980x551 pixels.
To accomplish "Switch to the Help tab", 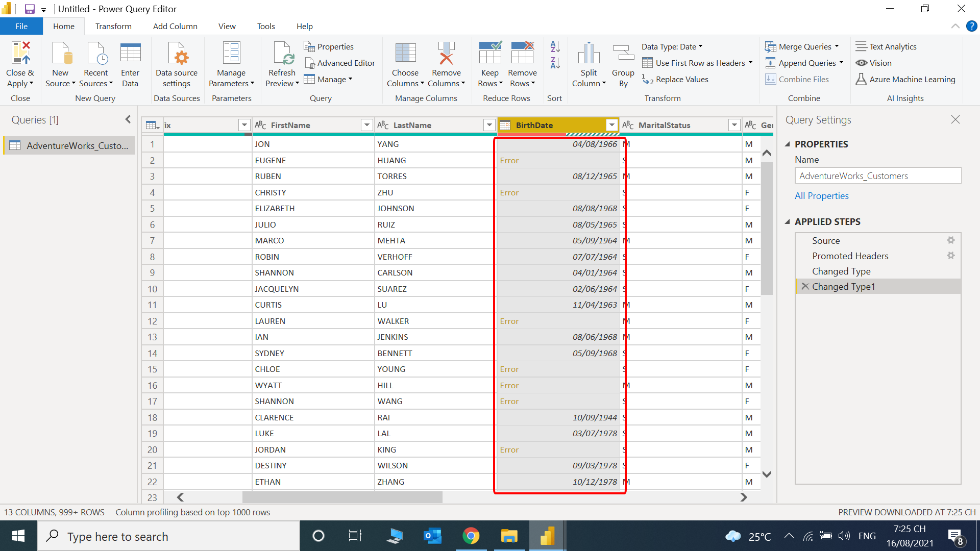I will point(305,26).
